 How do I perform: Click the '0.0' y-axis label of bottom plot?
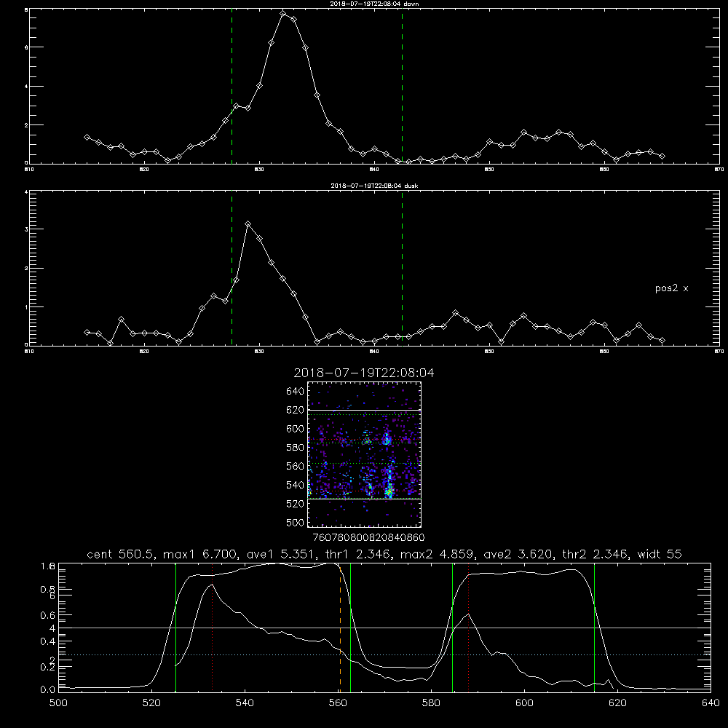coord(48,690)
